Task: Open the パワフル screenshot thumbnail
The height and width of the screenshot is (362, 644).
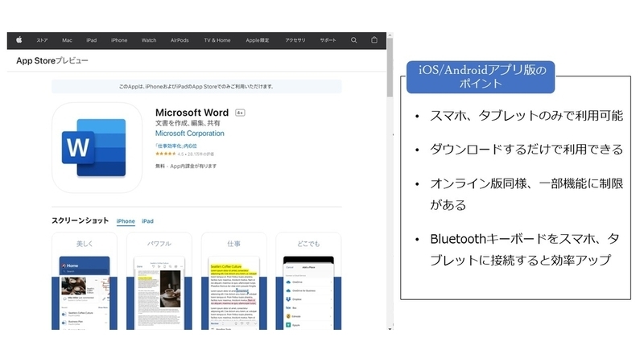Action: tap(159, 281)
